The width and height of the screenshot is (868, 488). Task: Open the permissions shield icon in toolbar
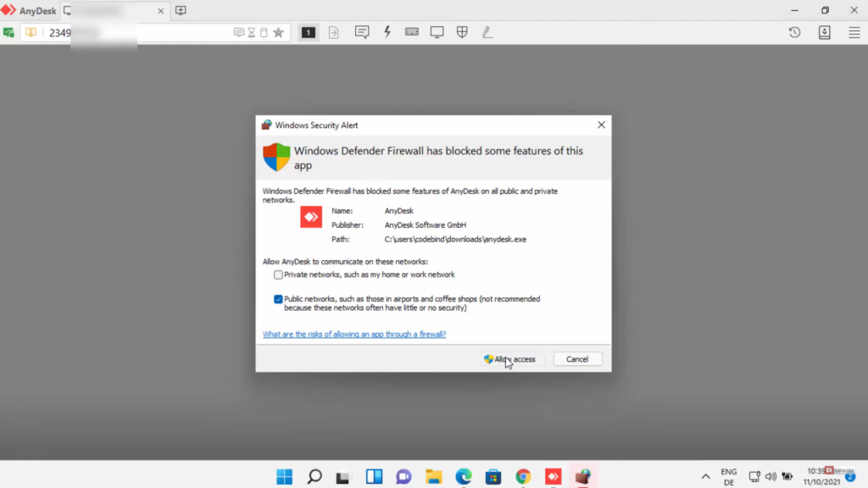click(462, 32)
